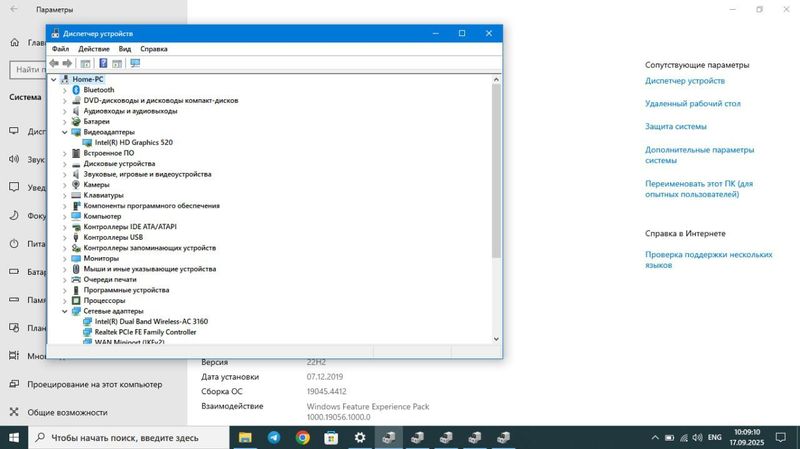Select Контроллеры запоминающих устройств
Screen dimensions: 800x449
[x=149, y=248]
